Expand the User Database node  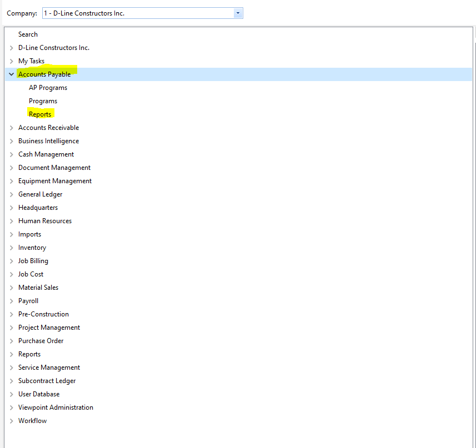coord(12,395)
